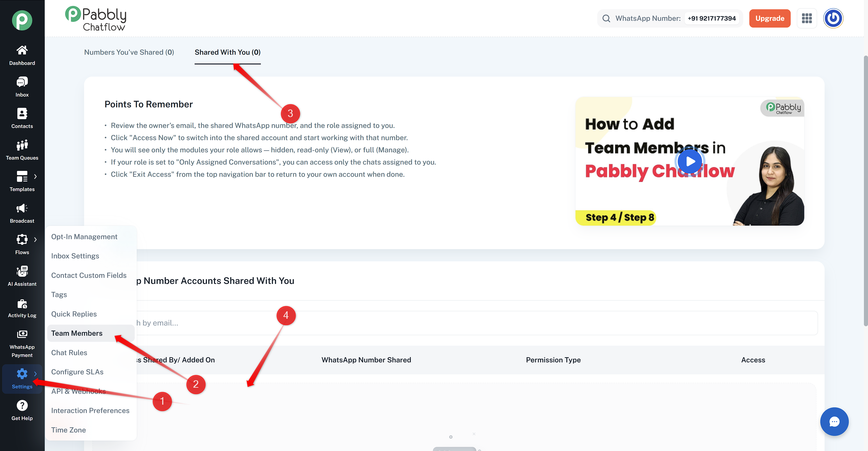Play the How to Add Team Members video
This screenshot has height=451, width=868.
tap(690, 161)
